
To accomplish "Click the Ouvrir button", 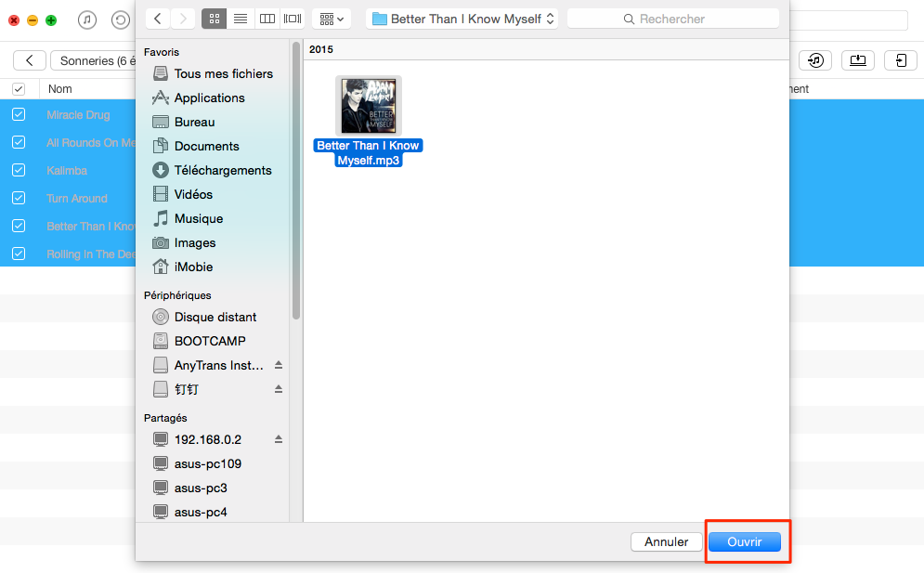I will point(744,541).
